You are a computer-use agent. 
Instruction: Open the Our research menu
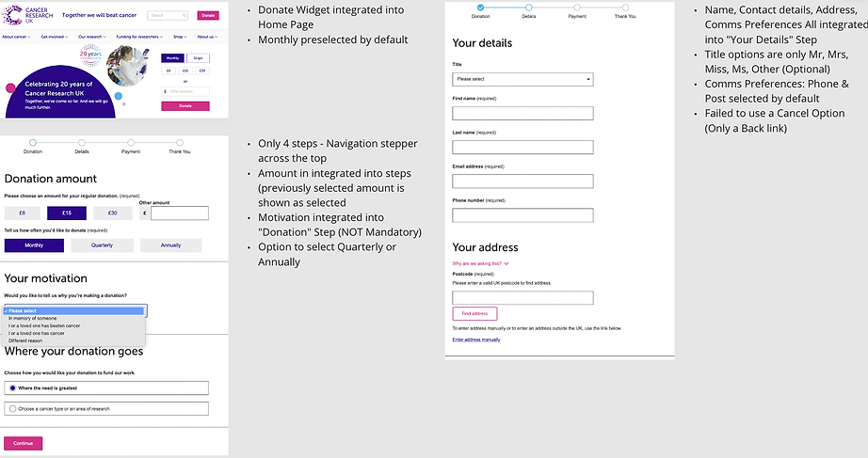coord(92,37)
